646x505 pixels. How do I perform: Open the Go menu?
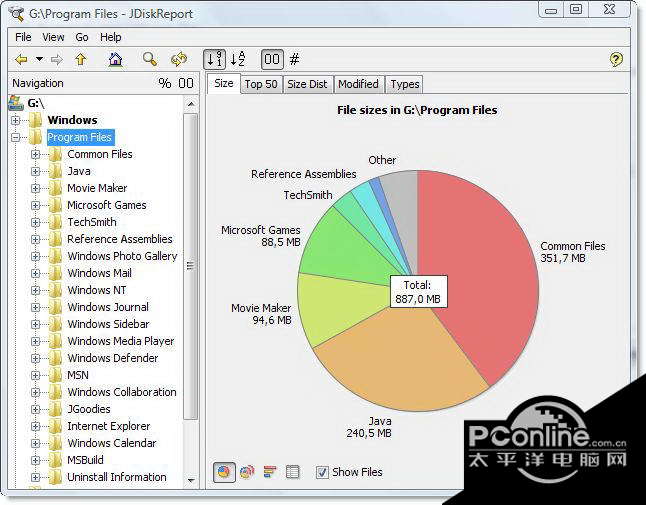coord(82,37)
